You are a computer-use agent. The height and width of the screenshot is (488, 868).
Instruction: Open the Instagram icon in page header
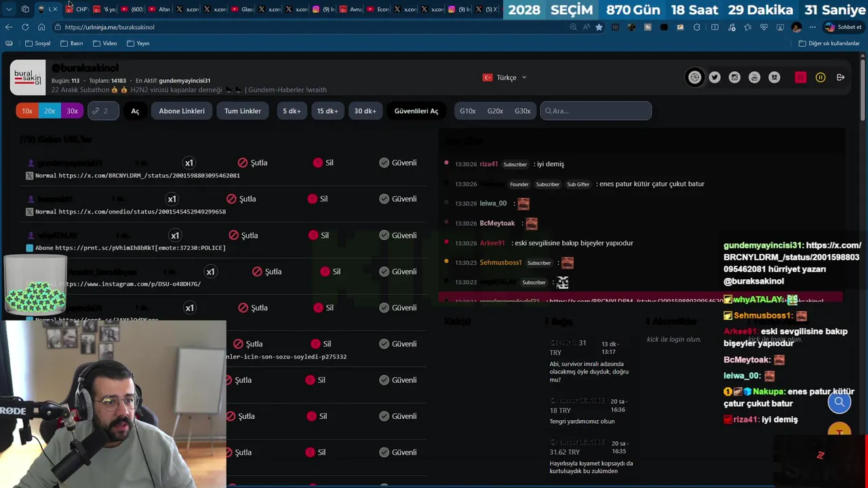point(734,77)
